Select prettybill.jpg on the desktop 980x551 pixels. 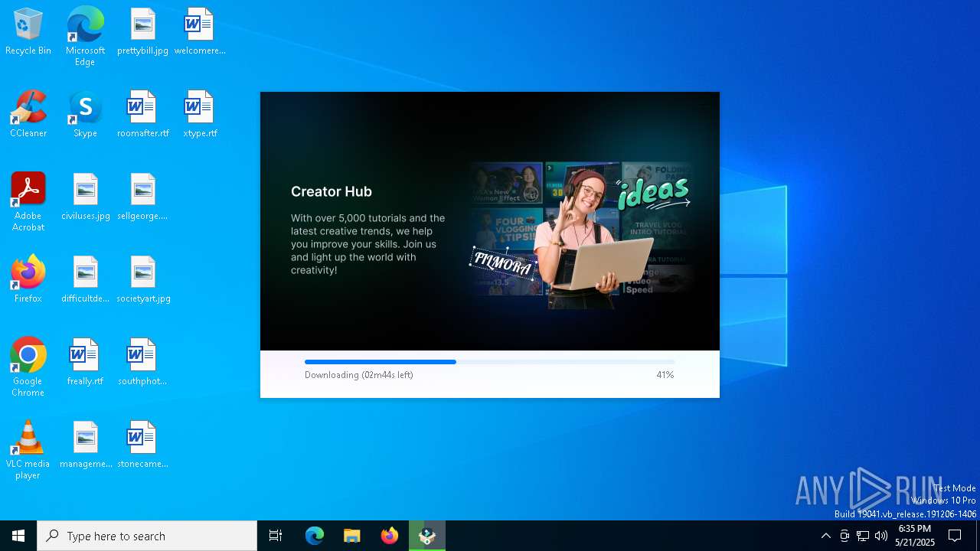click(x=142, y=32)
